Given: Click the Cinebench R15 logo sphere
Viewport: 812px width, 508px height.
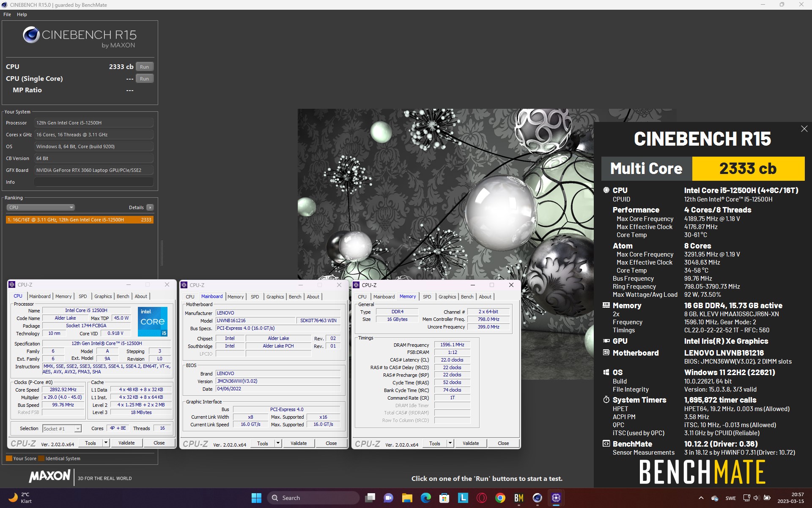Looking at the screenshot, I should [31, 35].
